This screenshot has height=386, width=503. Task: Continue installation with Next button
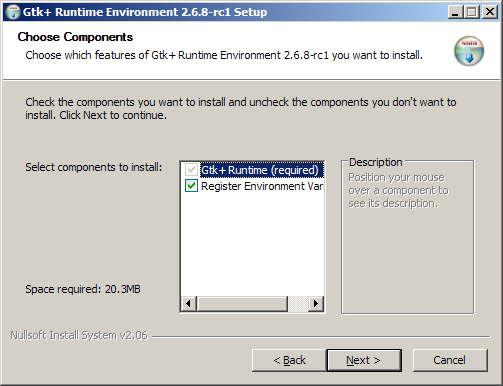pos(364,360)
